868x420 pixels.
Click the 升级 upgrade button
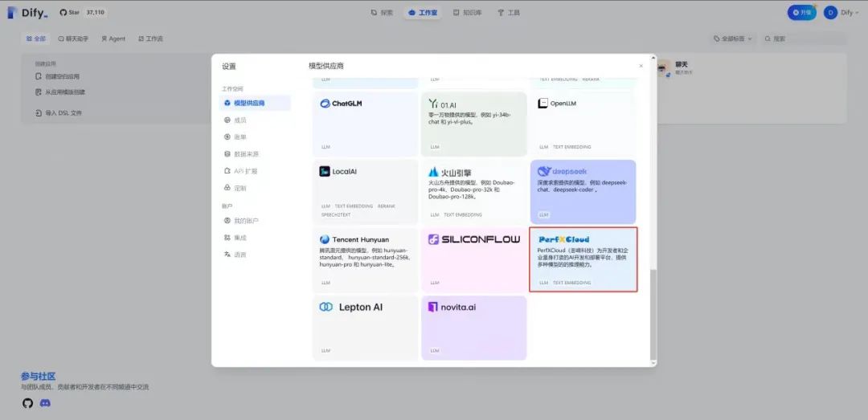click(x=801, y=12)
